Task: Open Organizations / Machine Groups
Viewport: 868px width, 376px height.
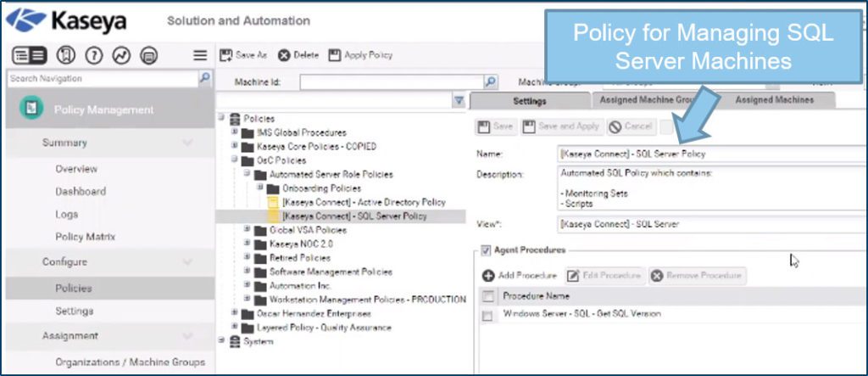Action: (130, 362)
